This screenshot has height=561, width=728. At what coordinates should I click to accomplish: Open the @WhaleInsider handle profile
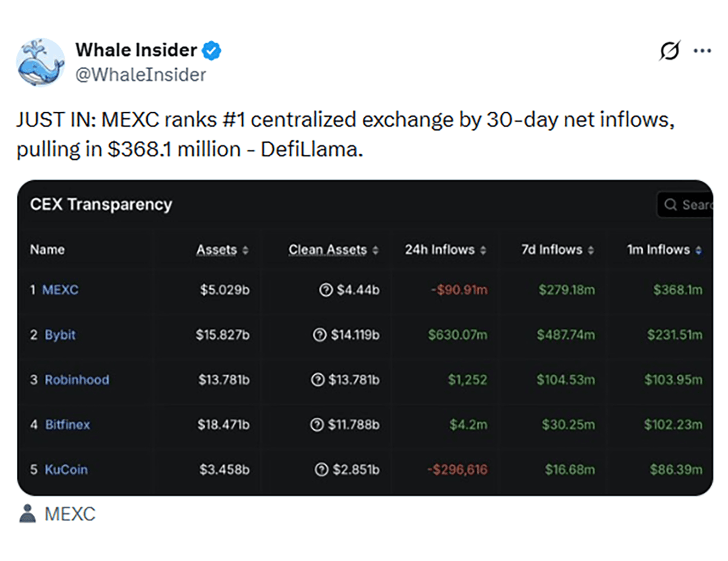pyautogui.click(x=141, y=75)
